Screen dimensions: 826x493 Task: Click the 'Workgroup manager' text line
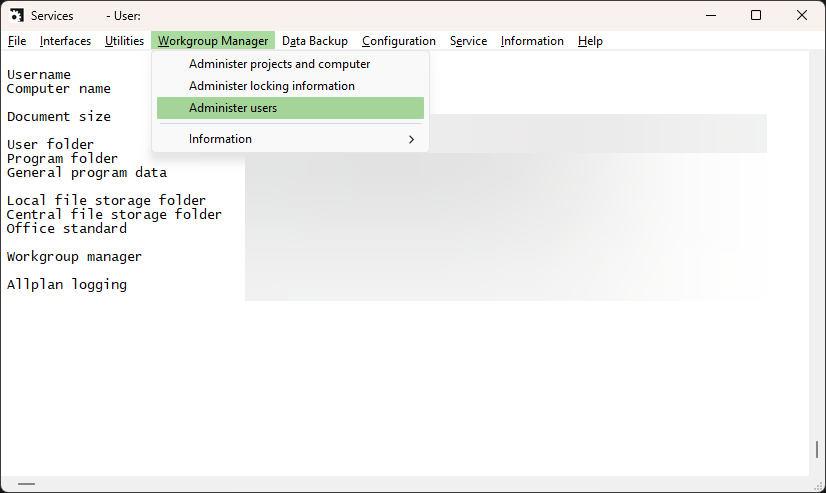click(x=74, y=257)
